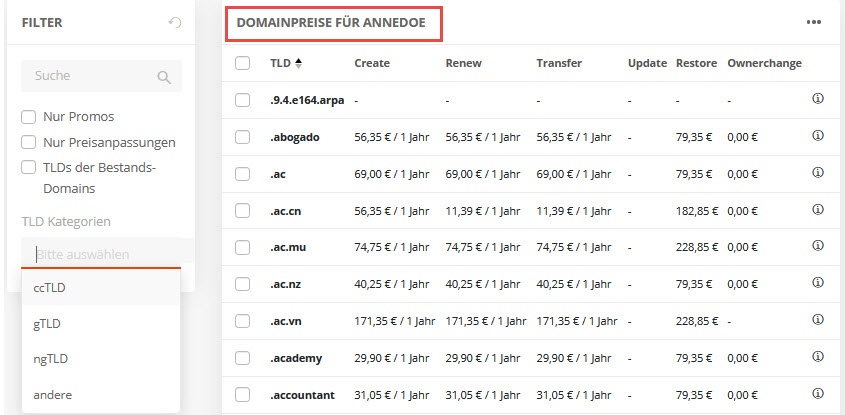Image resolution: width=845 pixels, height=415 pixels.
Task: Check the box for .ac.mu
Action: [243, 247]
